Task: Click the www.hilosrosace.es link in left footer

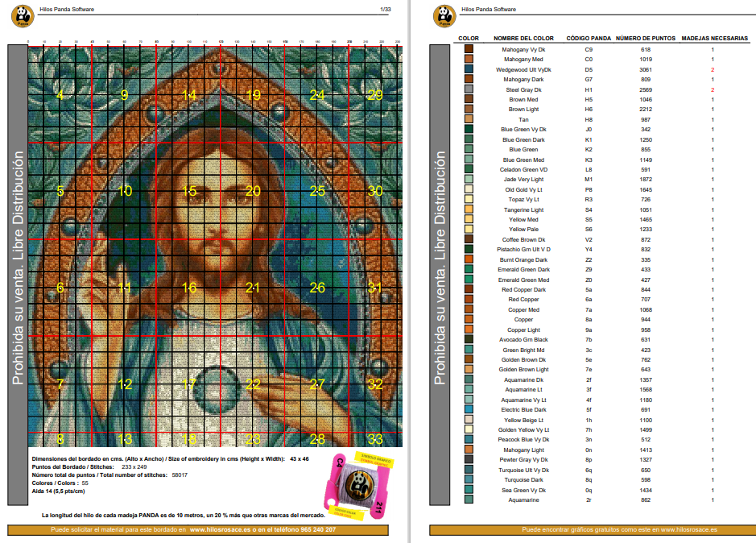Action: (220, 529)
